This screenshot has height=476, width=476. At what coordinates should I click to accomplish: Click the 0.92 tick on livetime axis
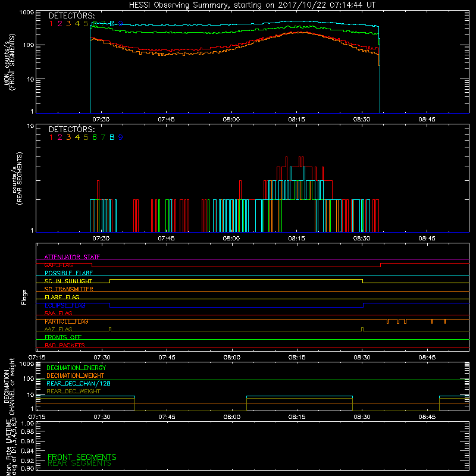click(27, 461)
